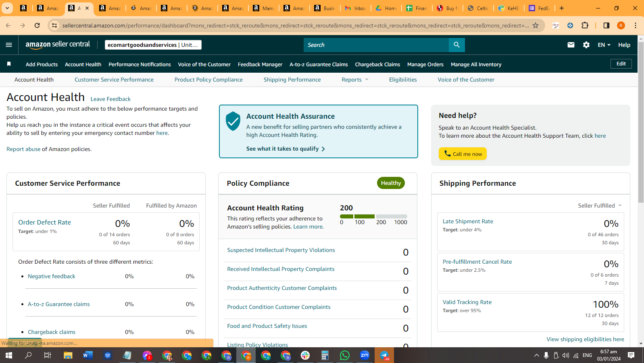
Task: Show hidden system tray icons
Action: tap(536, 355)
